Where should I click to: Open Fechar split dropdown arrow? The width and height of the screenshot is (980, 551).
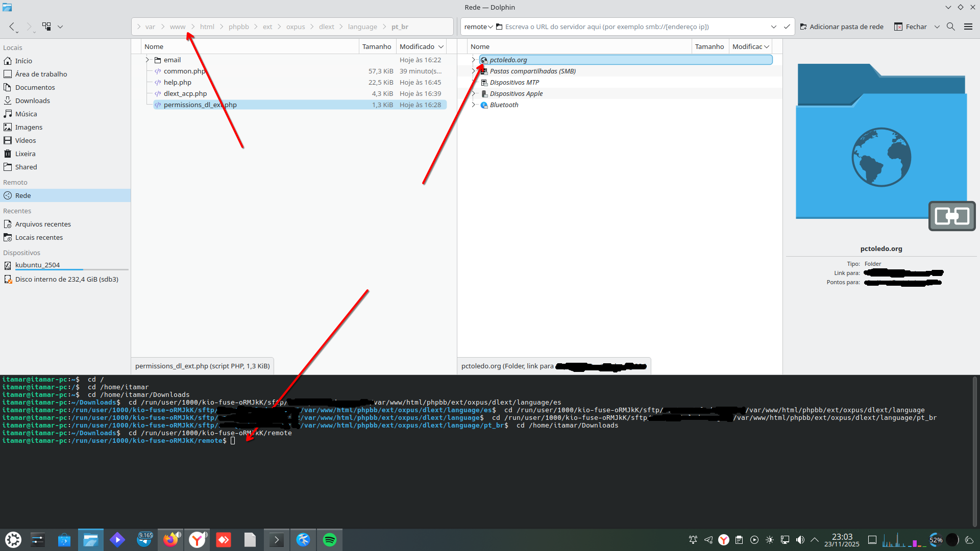point(937,27)
